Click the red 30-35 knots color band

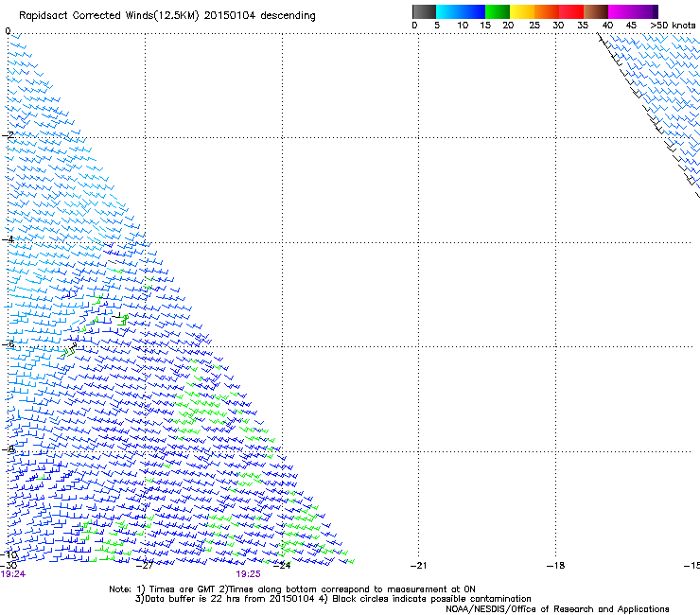point(571,11)
